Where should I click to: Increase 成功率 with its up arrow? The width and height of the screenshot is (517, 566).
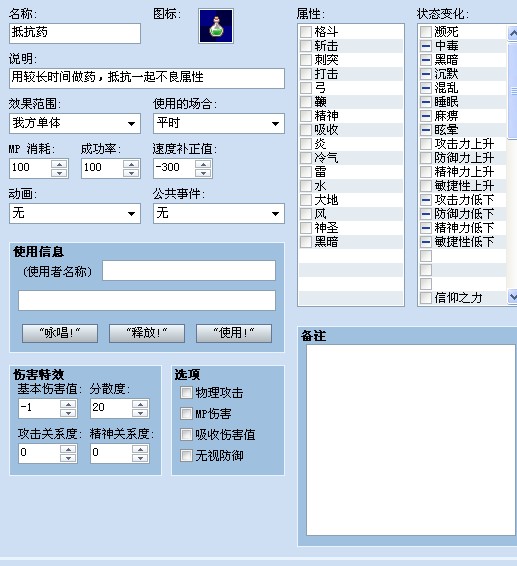click(131, 164)
